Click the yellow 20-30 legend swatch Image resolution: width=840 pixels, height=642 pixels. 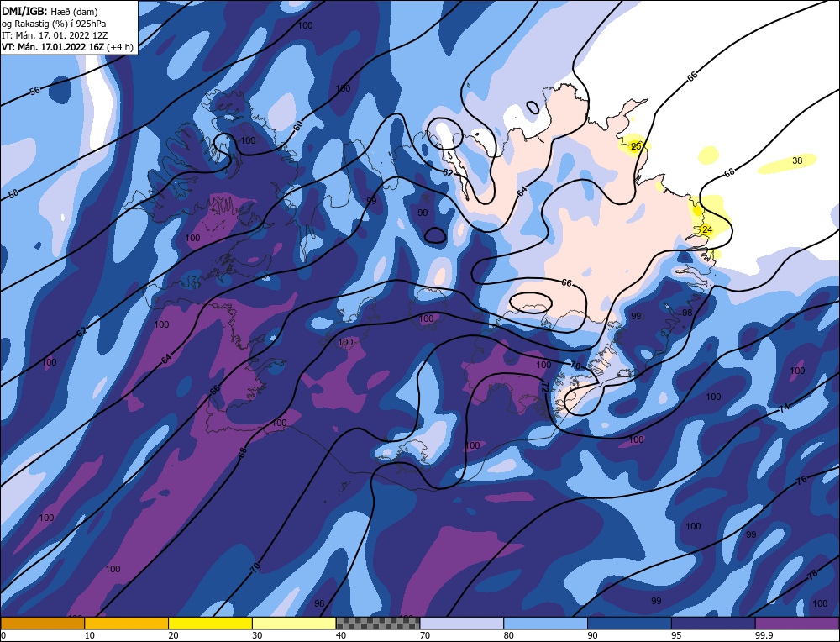tap(210, 623)
